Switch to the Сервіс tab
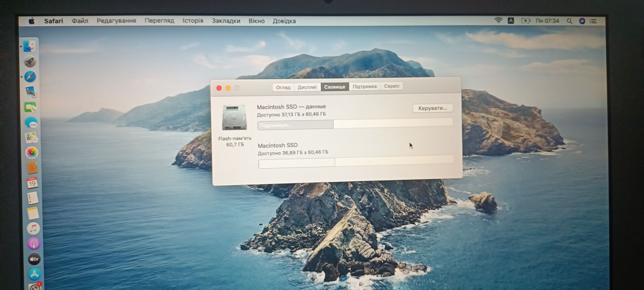The height and width of the screenshot is (290, 644). click(x=392, y=86)
